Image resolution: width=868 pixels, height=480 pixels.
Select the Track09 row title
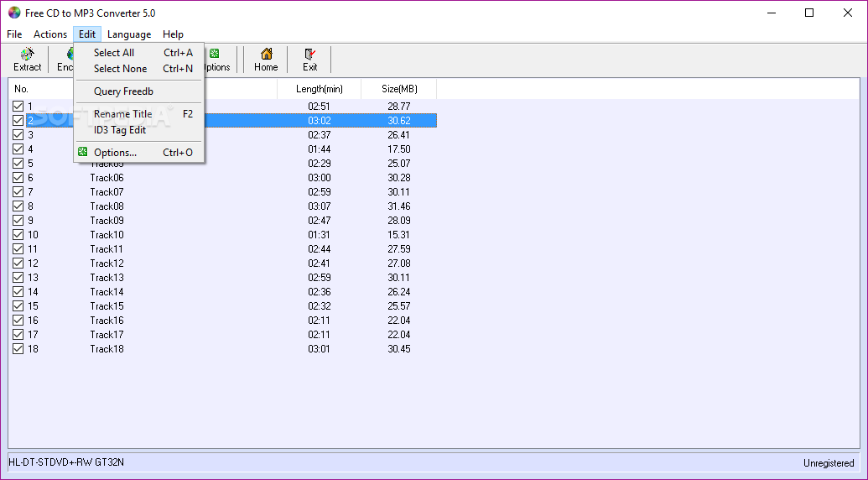click(107, 221)
